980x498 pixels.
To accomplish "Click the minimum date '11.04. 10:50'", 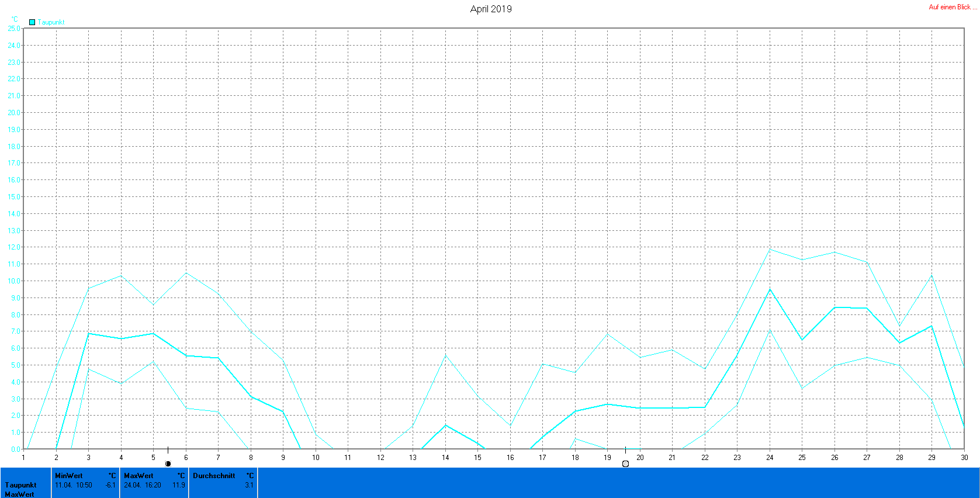I will click(x=74, y=485).
